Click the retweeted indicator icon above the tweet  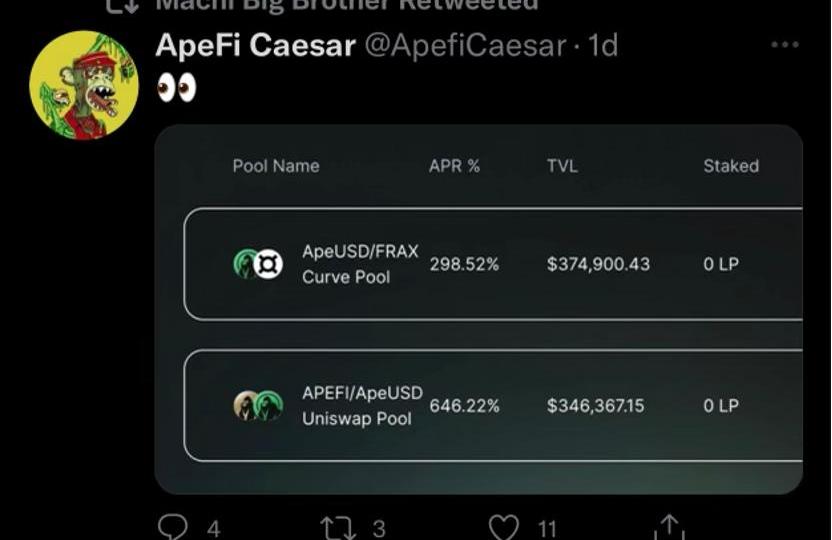(122, 5)
